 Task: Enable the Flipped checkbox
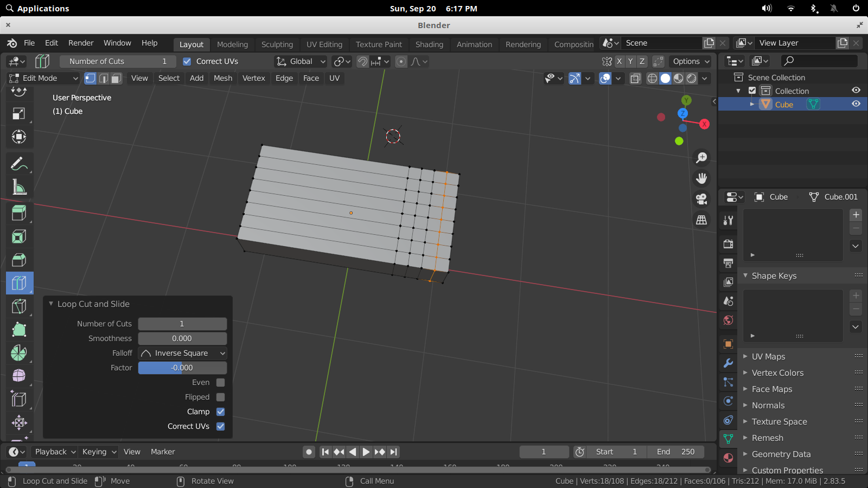(220, 397)
